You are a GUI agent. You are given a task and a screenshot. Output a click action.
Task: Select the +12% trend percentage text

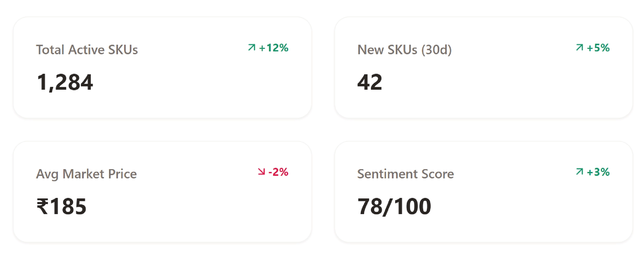[274, 48]
